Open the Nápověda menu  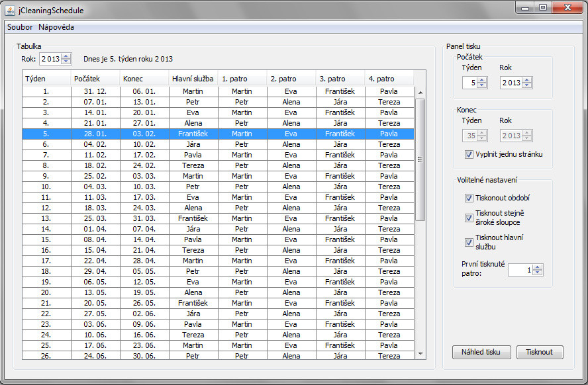56,27
